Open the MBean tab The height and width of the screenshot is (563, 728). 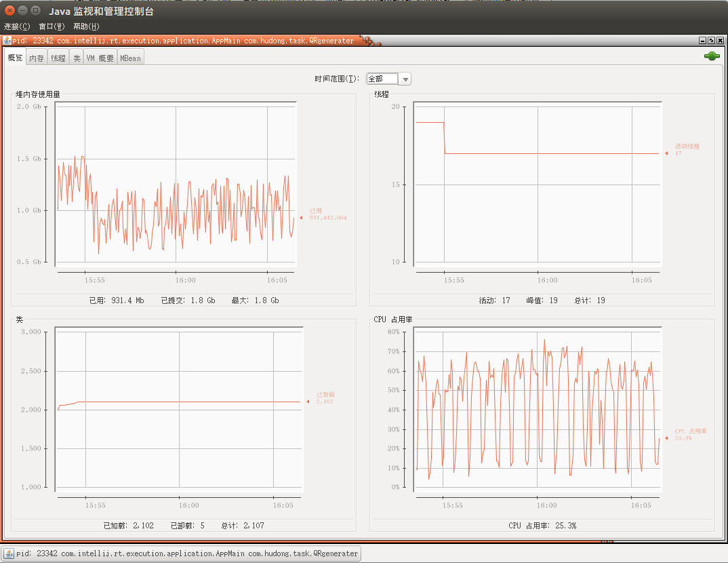click(x=130, y=58)
